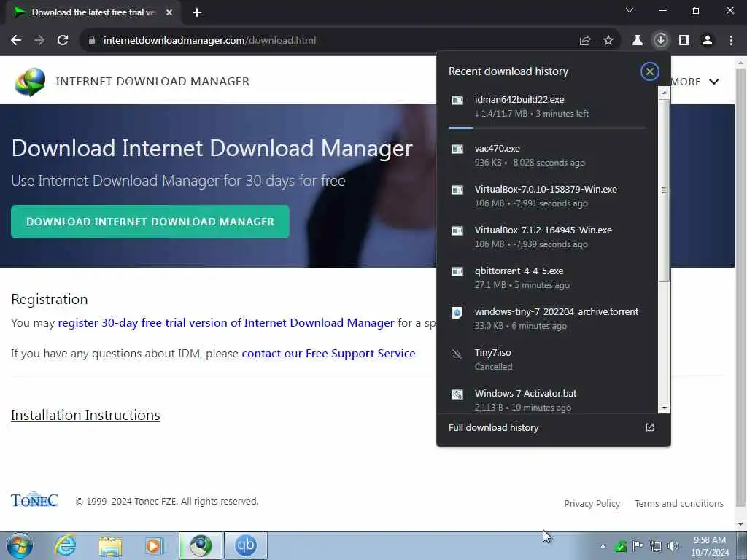Screen dimensions: 747x560
Task: Click Windows 7 Activator.bat file icon
Action: click(457, 394)
